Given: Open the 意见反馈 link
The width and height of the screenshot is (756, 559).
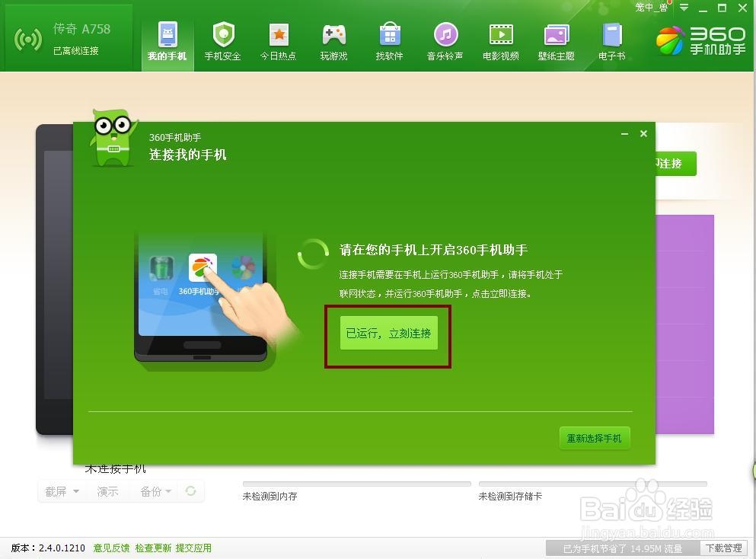Looking at the screenshot, I should pos(111,548).
